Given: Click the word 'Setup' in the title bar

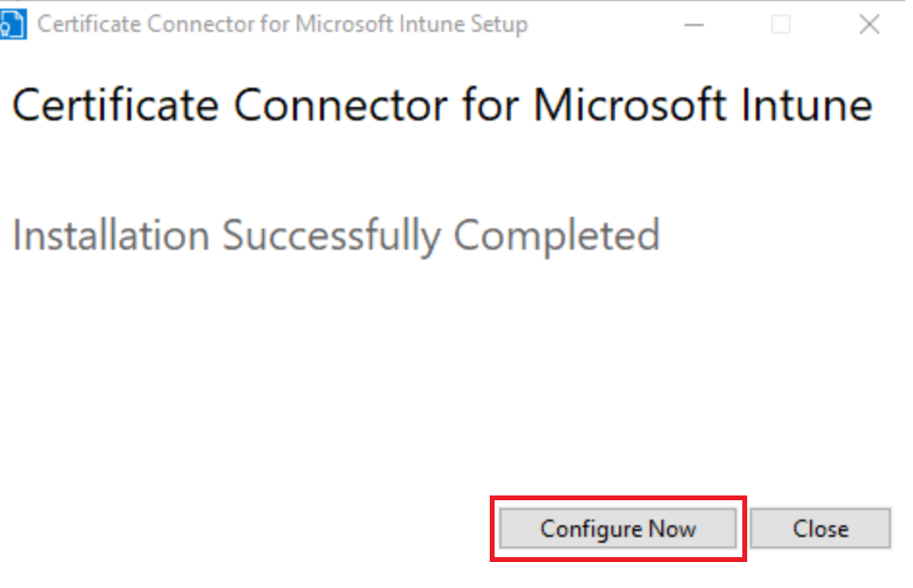Looking at the screenshot, I should tap(499, 25).
